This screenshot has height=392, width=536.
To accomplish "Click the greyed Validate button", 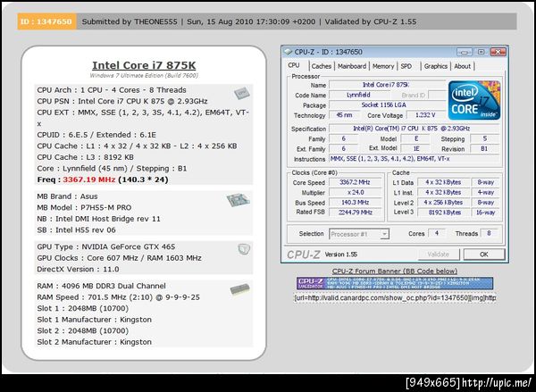I will [x=439, y=254].
